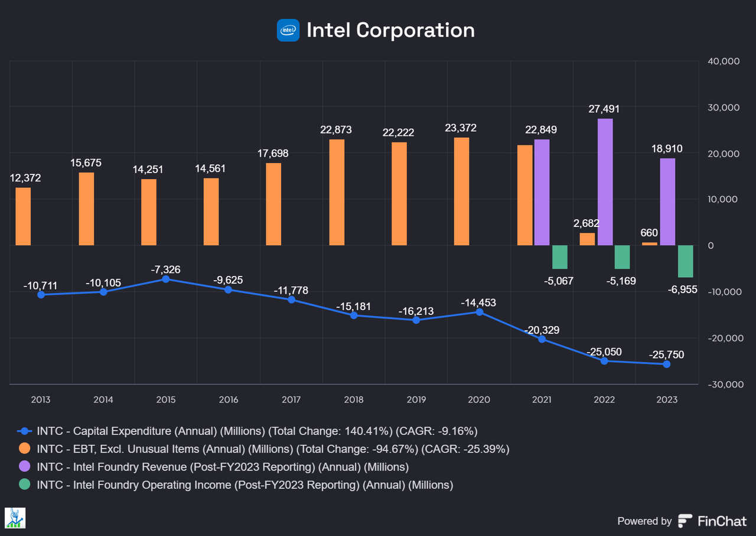
Task: Click the -5,169 value label
Action: click(620, 281)
